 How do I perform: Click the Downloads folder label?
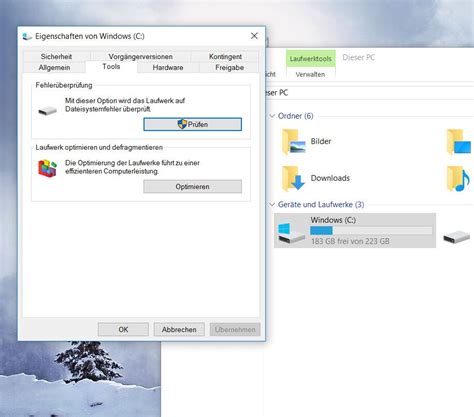click(x=330, y=178)
